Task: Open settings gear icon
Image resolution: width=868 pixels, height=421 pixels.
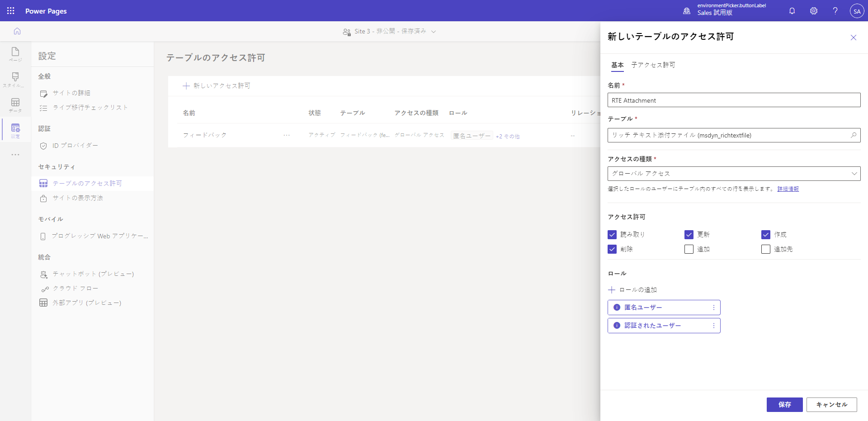Action: coord(814,11)
